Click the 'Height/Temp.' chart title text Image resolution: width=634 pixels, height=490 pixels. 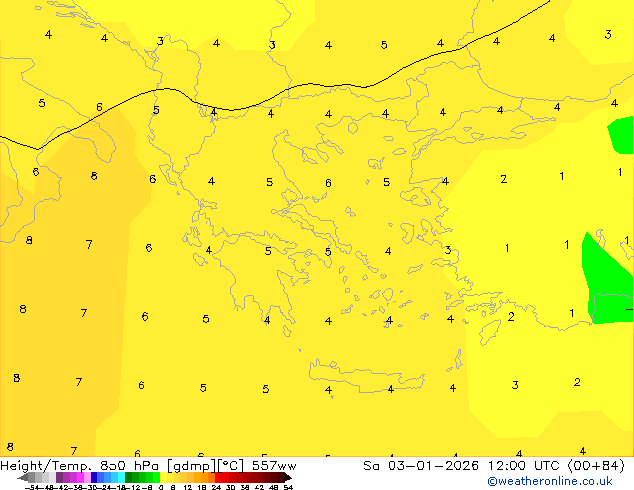46,466
